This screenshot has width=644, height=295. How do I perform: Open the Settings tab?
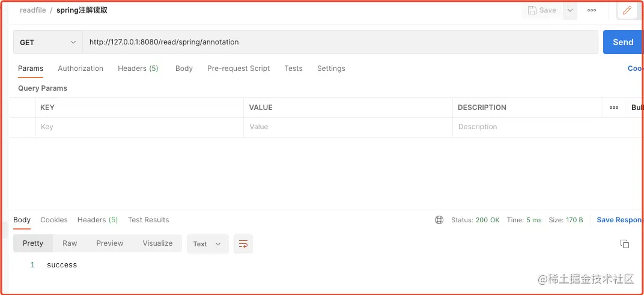point(331,68)
